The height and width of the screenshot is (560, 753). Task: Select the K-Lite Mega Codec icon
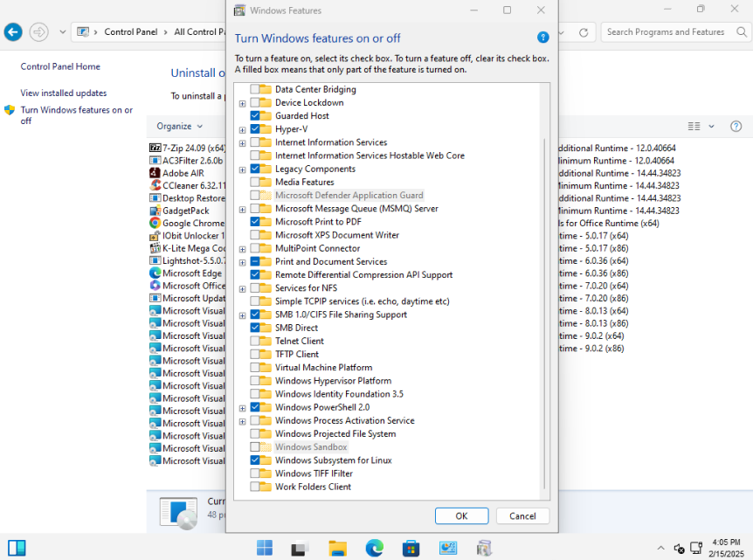[155, 248]
